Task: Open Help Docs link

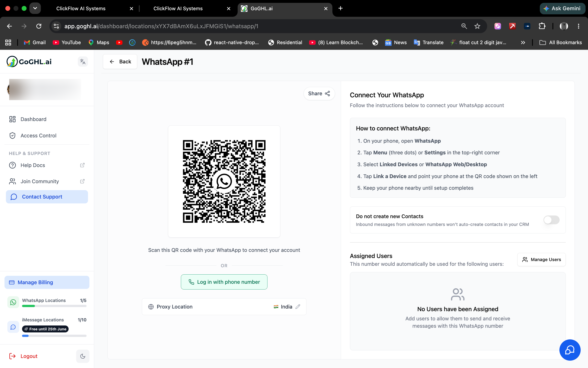Action: (x=47, y=165)
